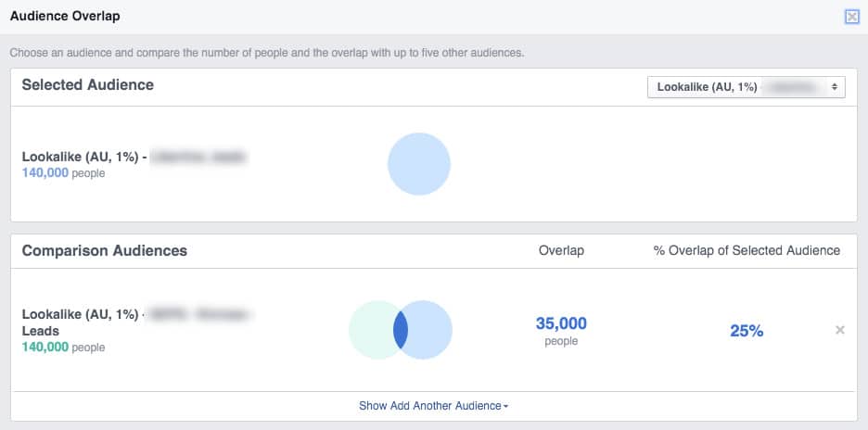Screen dimensions: 868x430
Task: Click the Audience Overlap dialog title
Action: 65,16
